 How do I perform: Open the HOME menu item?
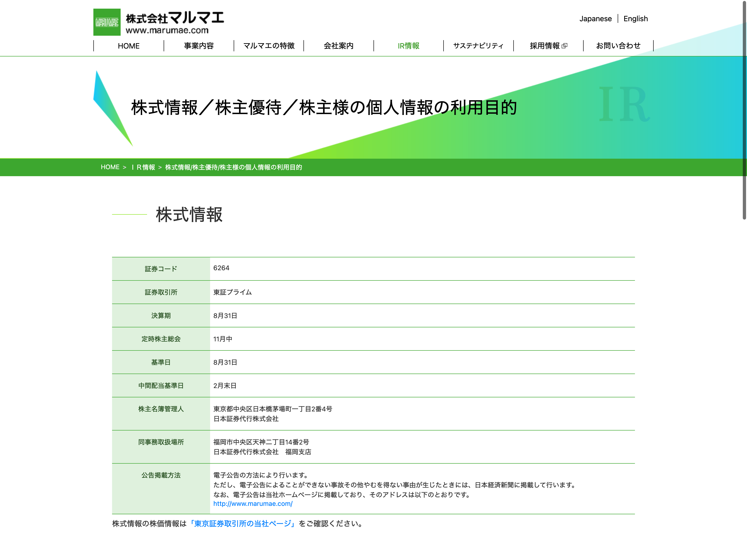coord(128,46)
